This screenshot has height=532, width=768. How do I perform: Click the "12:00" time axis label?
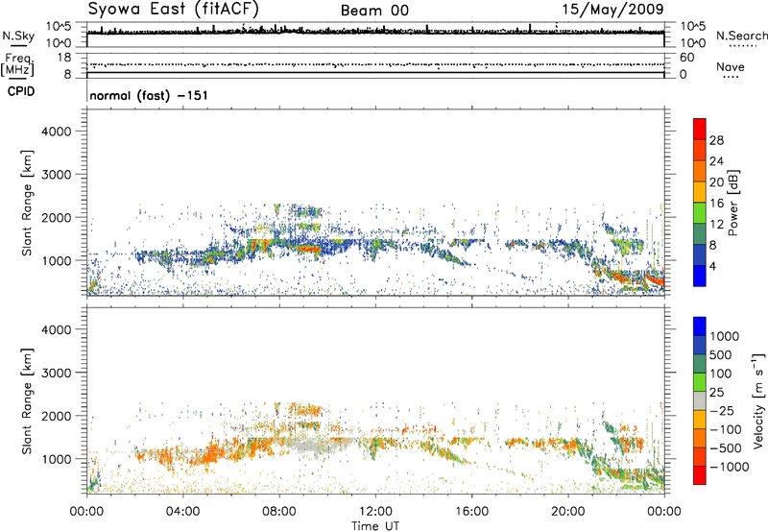click(x=375, y=512)
